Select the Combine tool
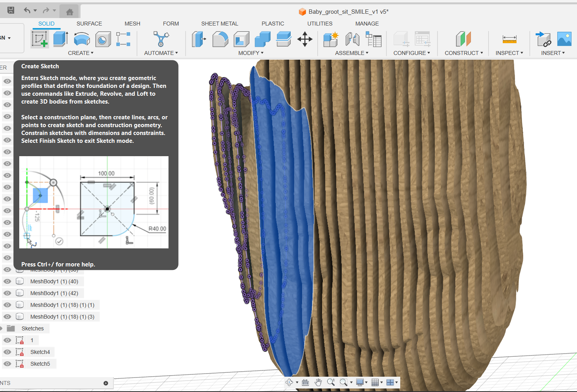 tap(262, 39)
